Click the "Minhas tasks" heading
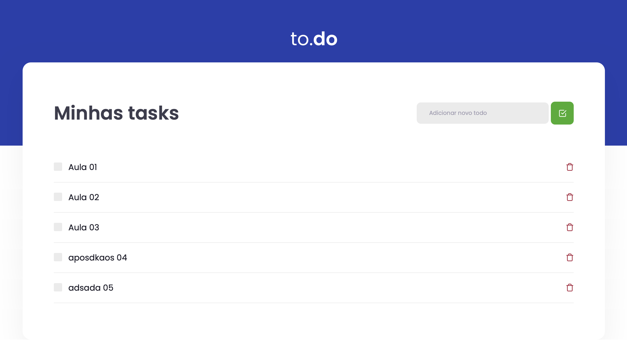This screenshot has width=627, height=364. point(116,113)
